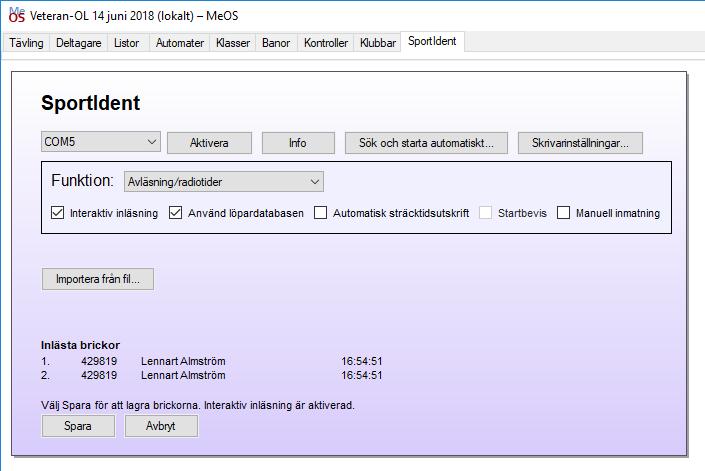Toggle Använd löpardatabasen checkbox

pos(175,213)
